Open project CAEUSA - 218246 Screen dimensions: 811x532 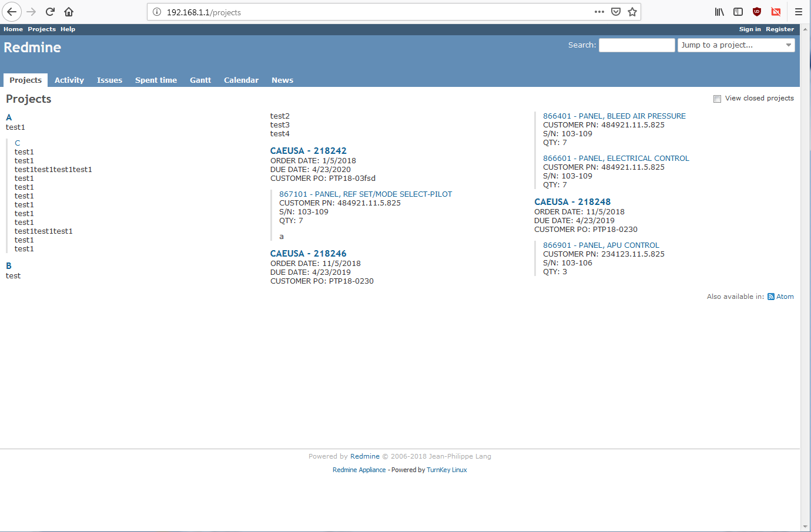pyautogui.click(x=309, y=254)
